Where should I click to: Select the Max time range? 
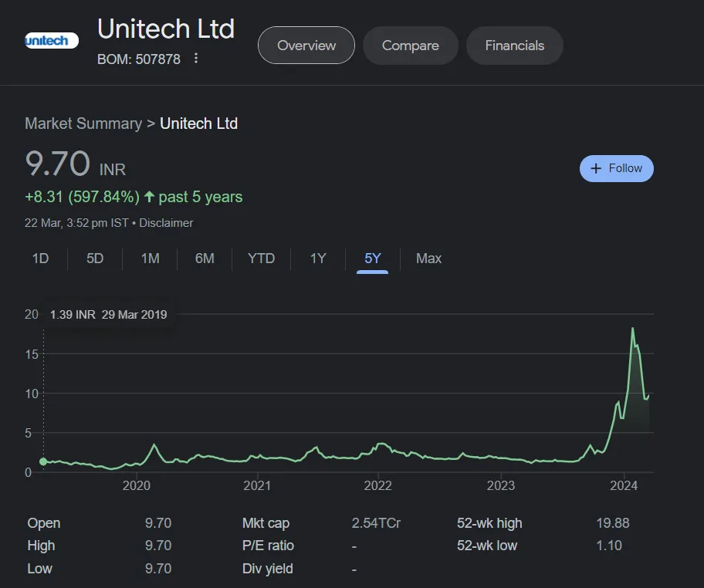click(x=428, y=259)
